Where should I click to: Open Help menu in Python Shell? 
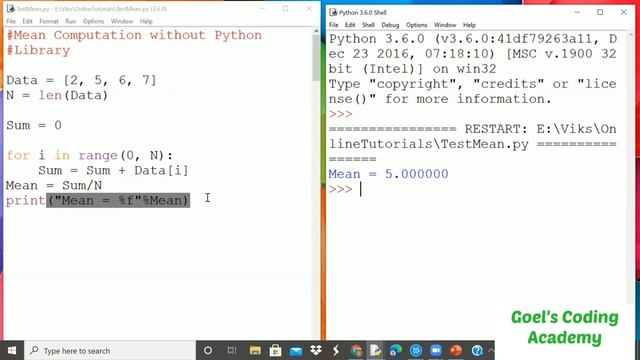pos(469,25)
